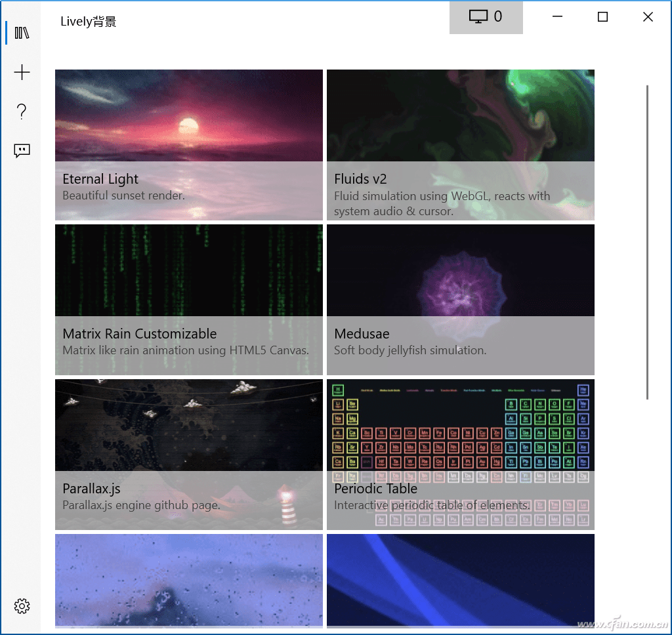Viewport: 672px width, 635px height.
Task: Click the Medusae title label
Action: click(362, 334)
